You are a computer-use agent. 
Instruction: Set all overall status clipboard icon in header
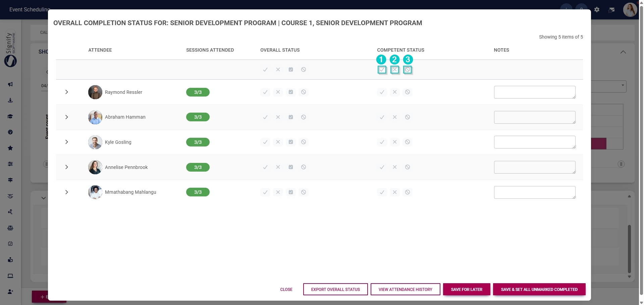291,70
